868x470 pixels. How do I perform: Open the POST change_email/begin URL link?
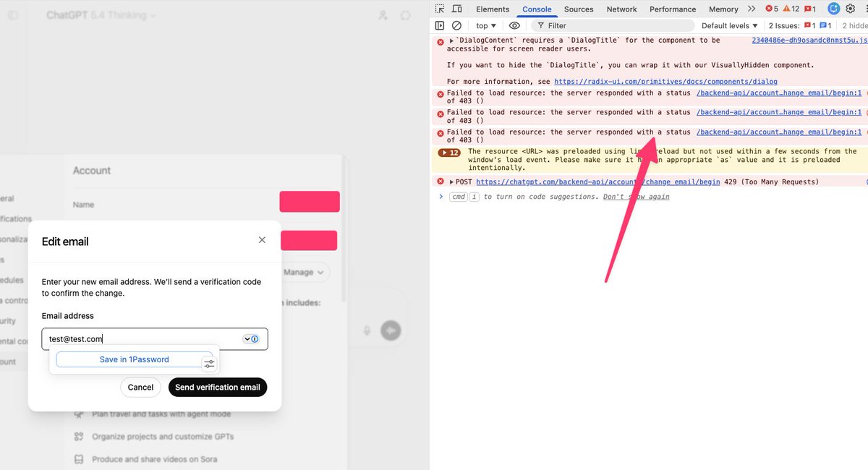[x=597, y=182]
